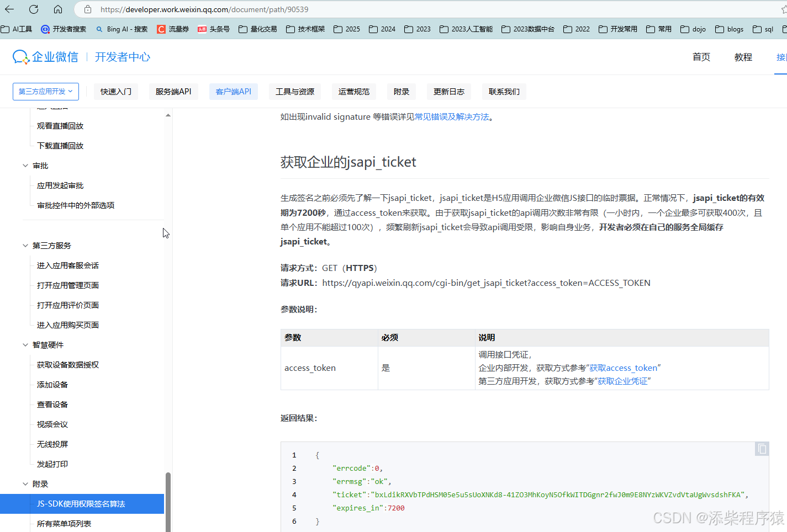The width and height of the screenshot is (787, 532).
Task: Open the 流量券 bookmark
Action: tap(173, 29)
